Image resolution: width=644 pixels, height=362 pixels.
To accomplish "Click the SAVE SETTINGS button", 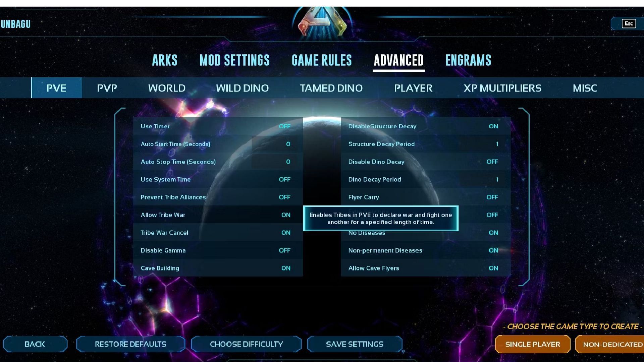I will pos(354,344).
